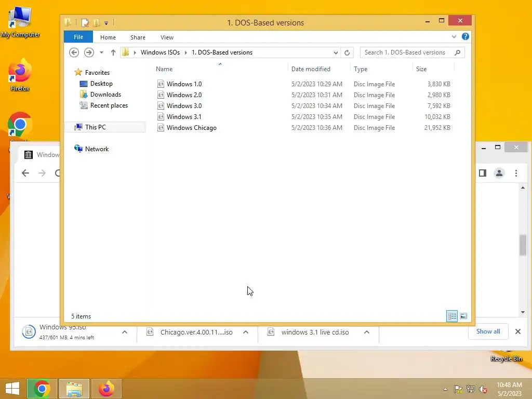
Task: Open the File ribbon tab
Action: 78,37
